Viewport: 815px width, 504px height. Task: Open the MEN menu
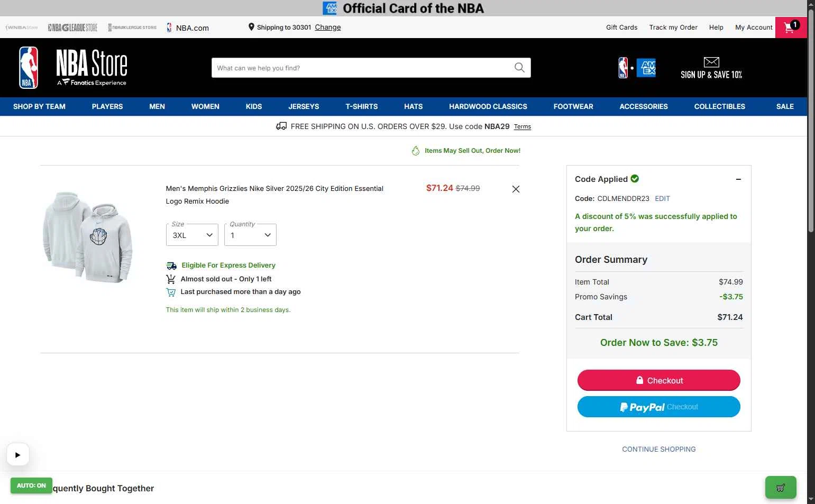[x=157, y=106]
